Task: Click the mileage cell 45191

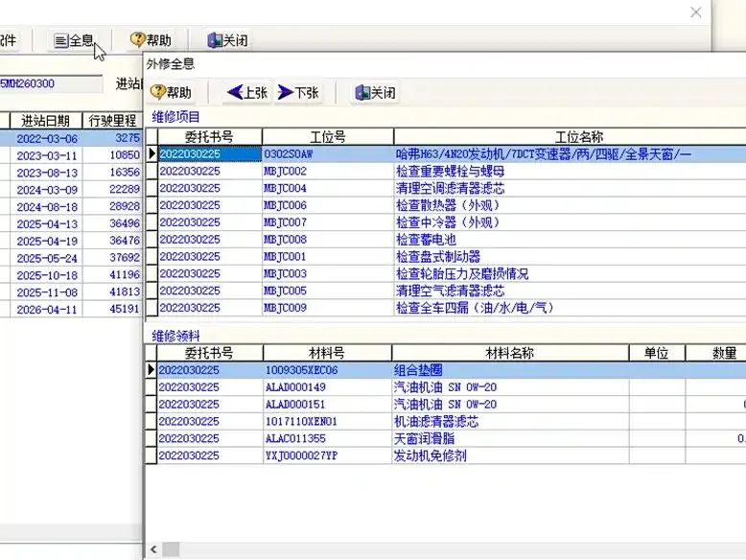Action: (x=113, y=310)
